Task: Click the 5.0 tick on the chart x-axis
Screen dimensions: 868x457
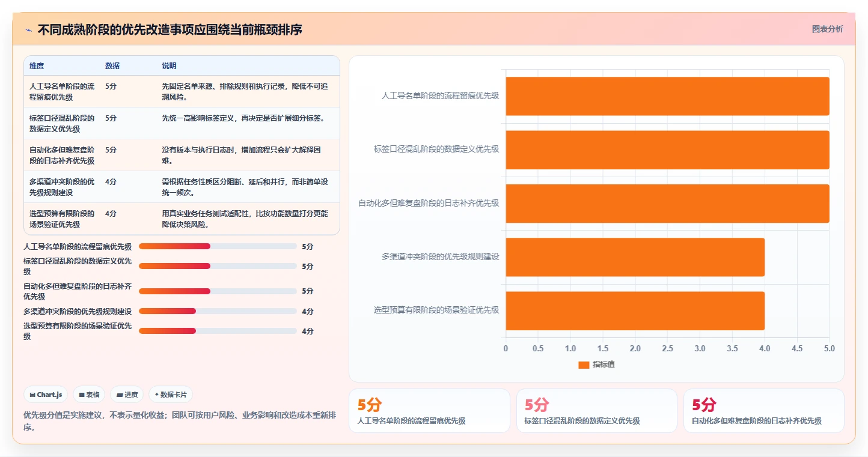Action: tap(829, 348)
